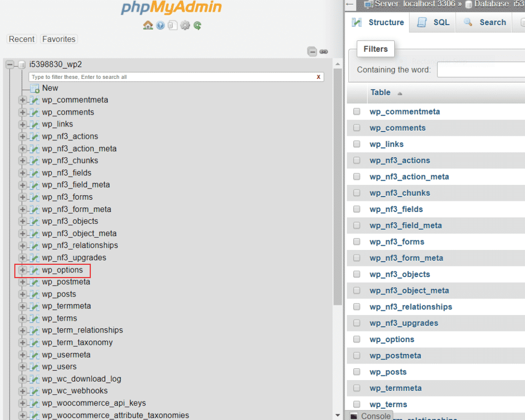Click database icon in breadcrumb

click(469, 4)
